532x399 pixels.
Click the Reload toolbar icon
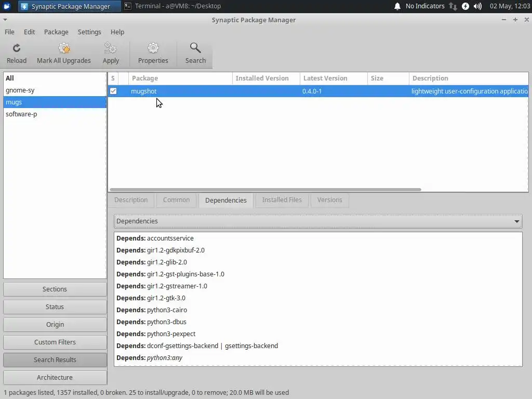coord(16,48)
